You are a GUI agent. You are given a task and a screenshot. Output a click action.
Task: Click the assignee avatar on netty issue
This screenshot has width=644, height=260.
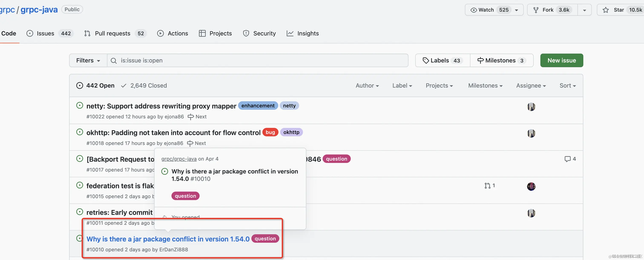click(531, 107)
